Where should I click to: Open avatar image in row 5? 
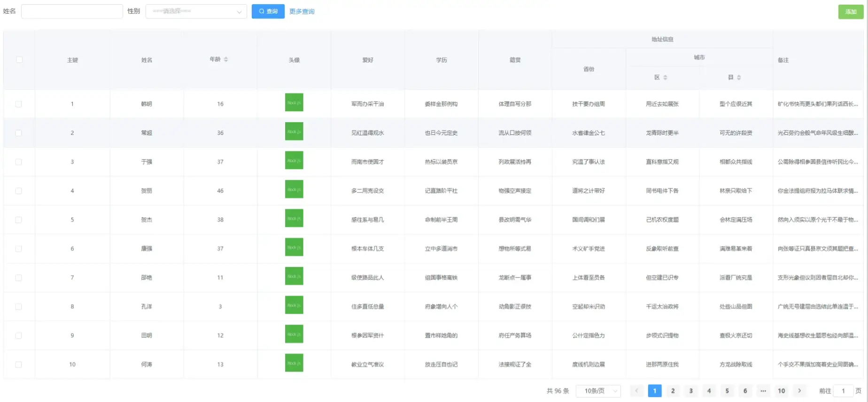[x=294, y=218]
